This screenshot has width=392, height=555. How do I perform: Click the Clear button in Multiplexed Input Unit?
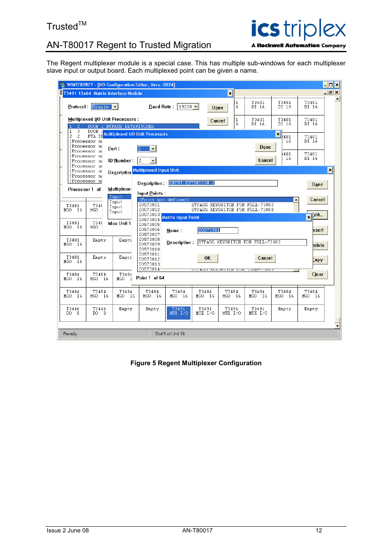point(317,274)
